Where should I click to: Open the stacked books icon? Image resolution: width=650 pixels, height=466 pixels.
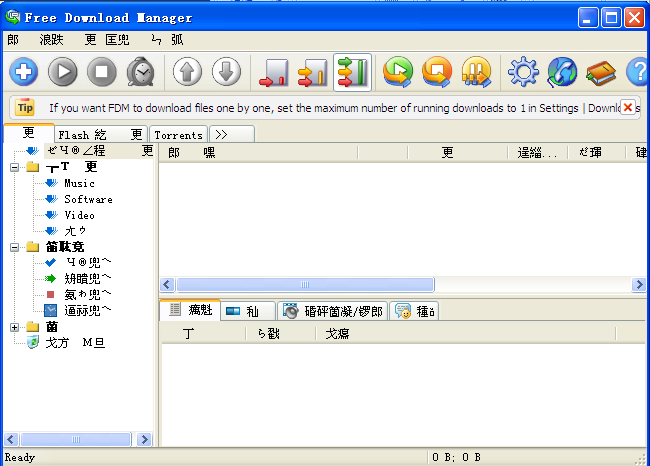pyautogui.click(x=601, y=72)
